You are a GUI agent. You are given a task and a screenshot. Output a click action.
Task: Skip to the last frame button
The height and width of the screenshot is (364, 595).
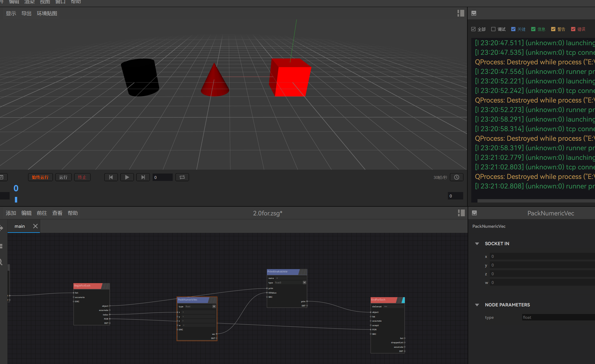pos(143,177)
